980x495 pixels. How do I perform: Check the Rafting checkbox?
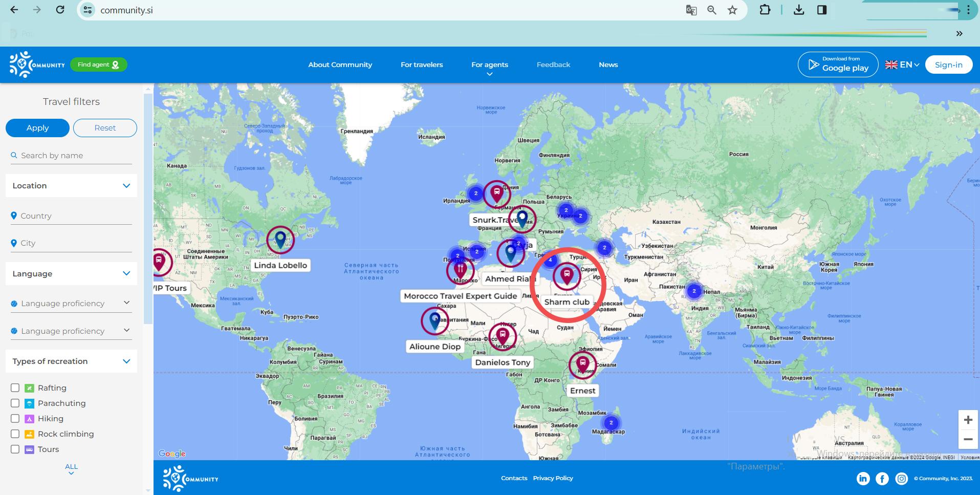(15, 388)
